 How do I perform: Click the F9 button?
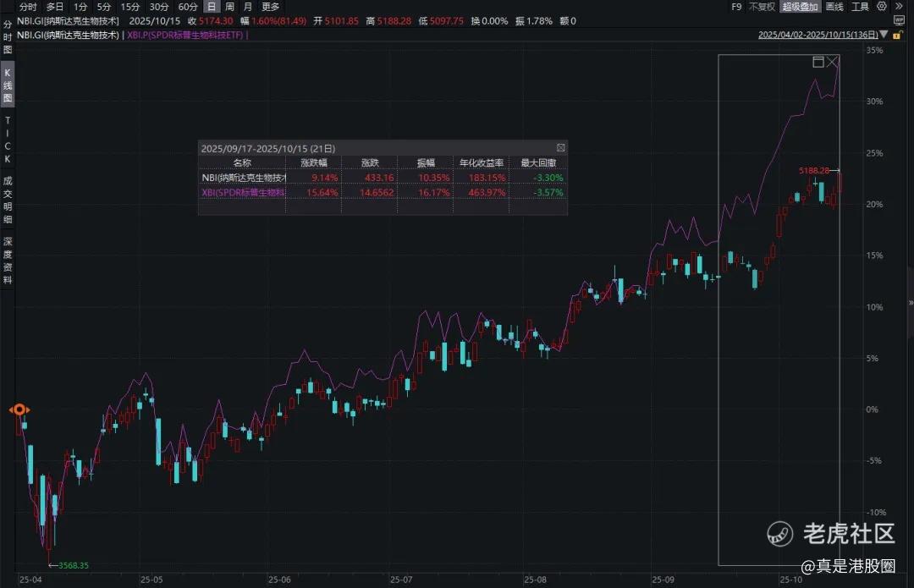coord(737,7)
